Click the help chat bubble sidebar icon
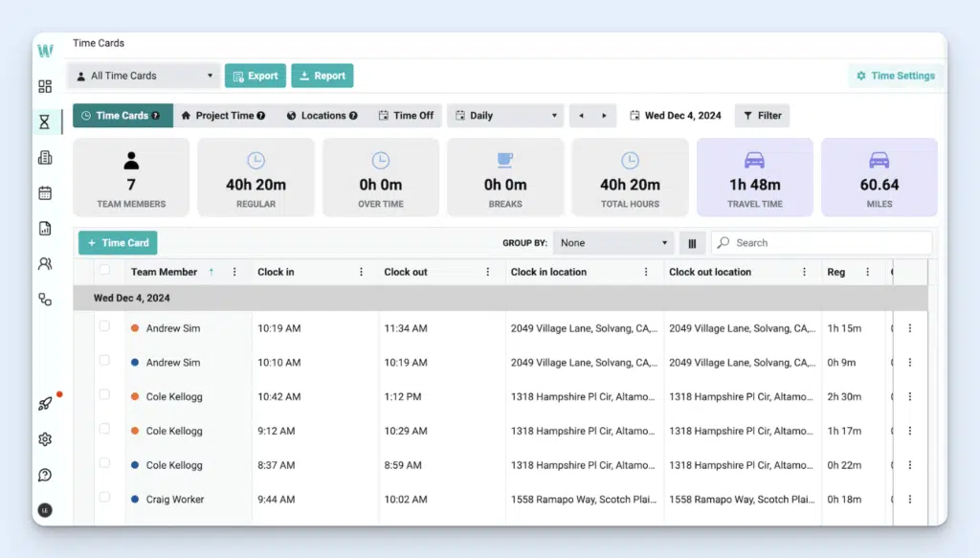The height and width of the screenshot is (558, 980). (x=45, y=475)
